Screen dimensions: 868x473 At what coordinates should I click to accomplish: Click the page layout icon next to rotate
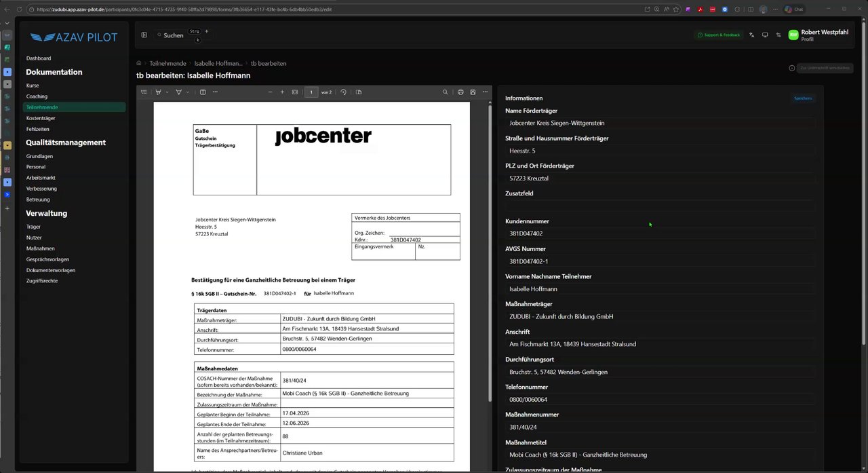point(359,92)
